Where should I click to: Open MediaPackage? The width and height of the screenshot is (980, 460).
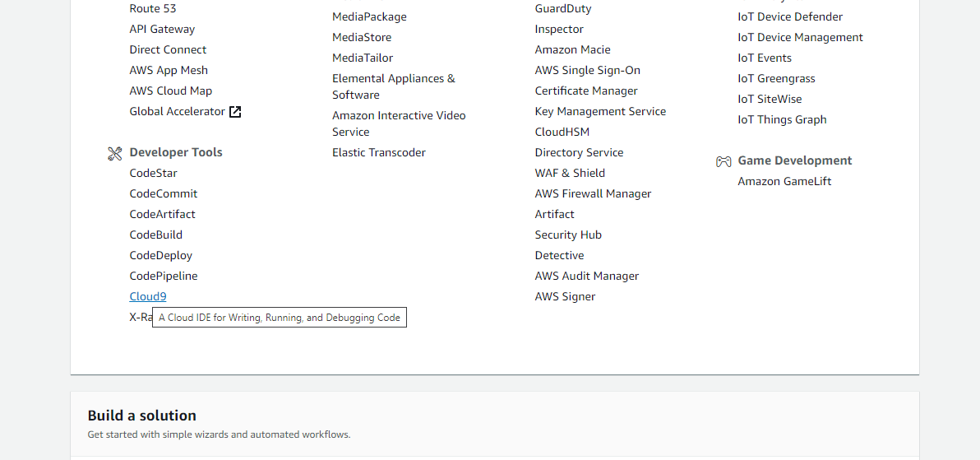point(369,17)
